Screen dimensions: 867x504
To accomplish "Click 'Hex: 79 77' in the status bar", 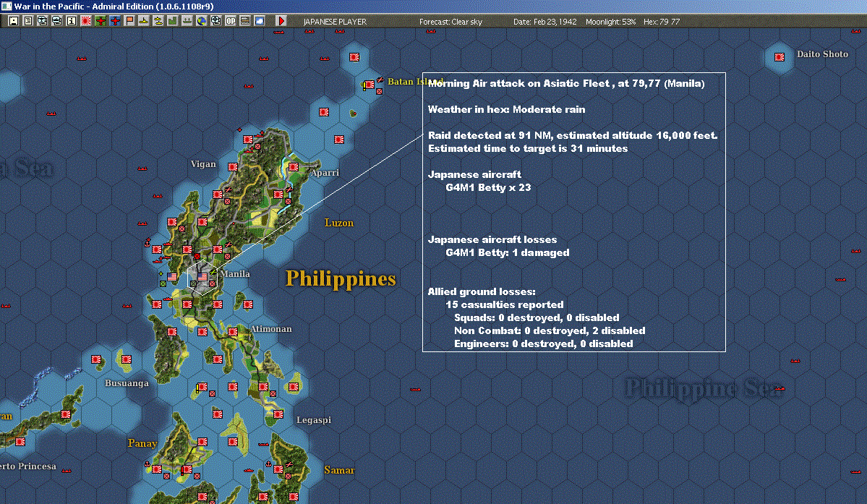I will tap(662, 22).
